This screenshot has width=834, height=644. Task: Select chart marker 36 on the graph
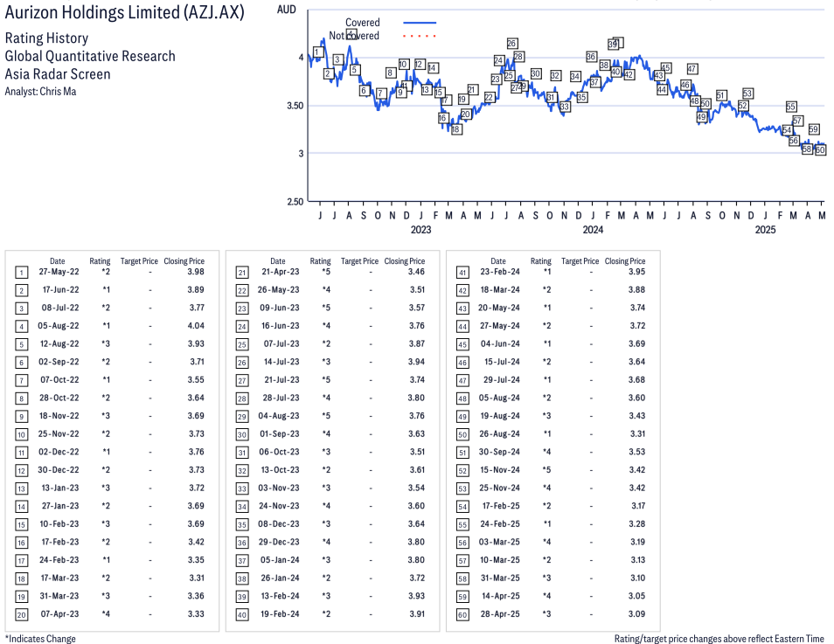tap(591, 57)
